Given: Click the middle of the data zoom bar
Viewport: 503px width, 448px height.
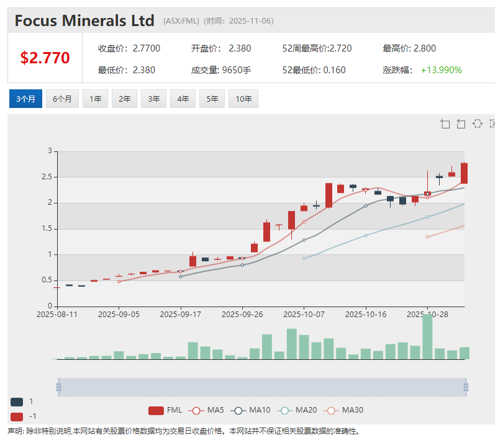Looking at the screenshot, I should click(262, 387).
